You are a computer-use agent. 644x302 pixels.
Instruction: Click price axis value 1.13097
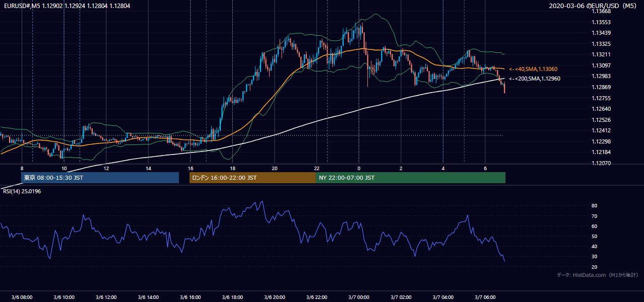tap(601, 66)
